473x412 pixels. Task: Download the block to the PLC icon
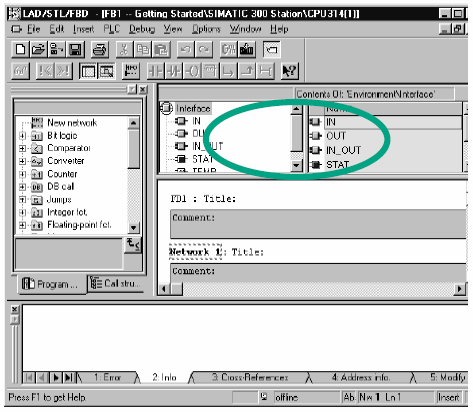click(247, 50)
